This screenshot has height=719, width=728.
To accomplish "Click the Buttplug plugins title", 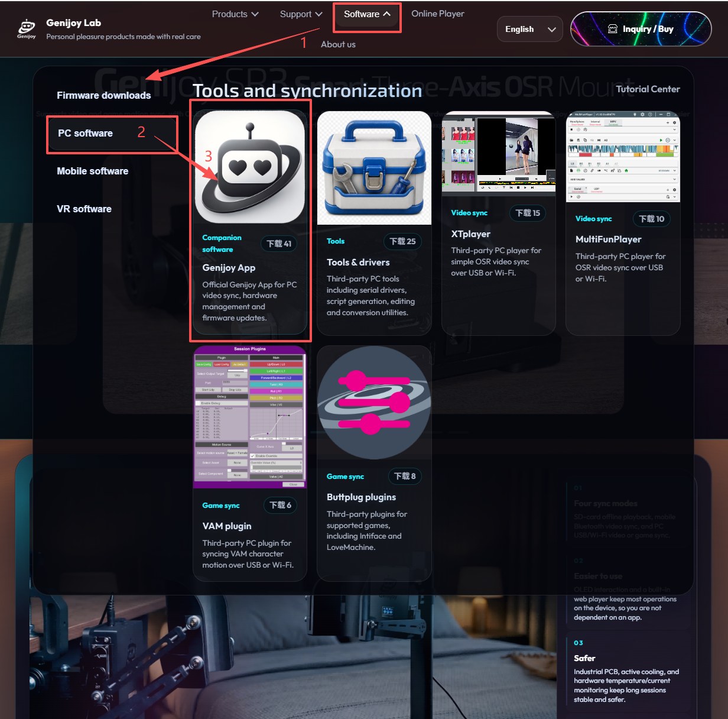I will click(x=361, y=497).
